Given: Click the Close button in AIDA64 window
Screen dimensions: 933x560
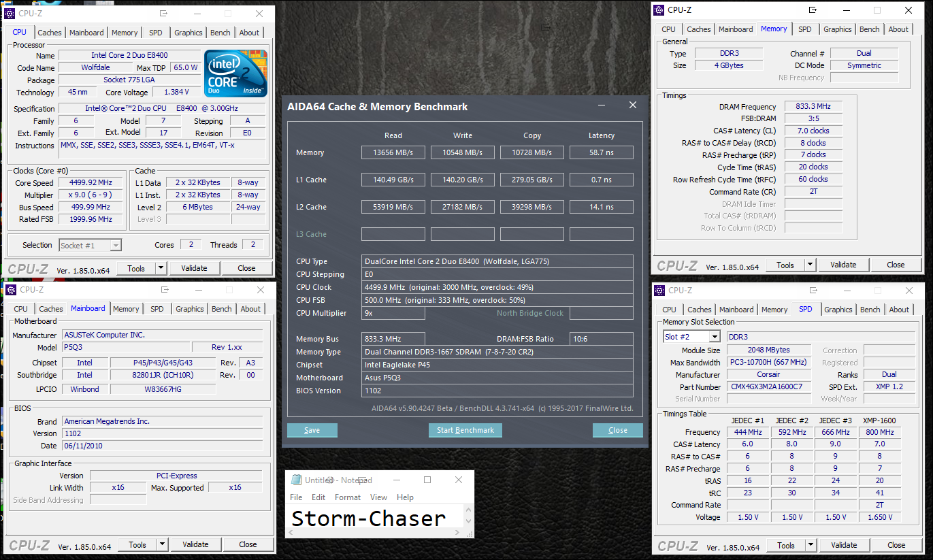Looking at the screenshot, I should click(x=618, y=430).
